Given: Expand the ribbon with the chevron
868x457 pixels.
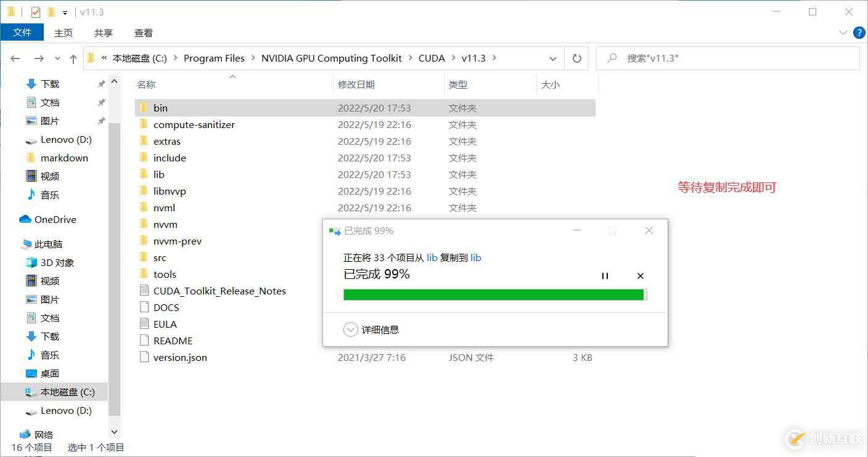Looking at the screenshot, I should [x=843, y=33].
